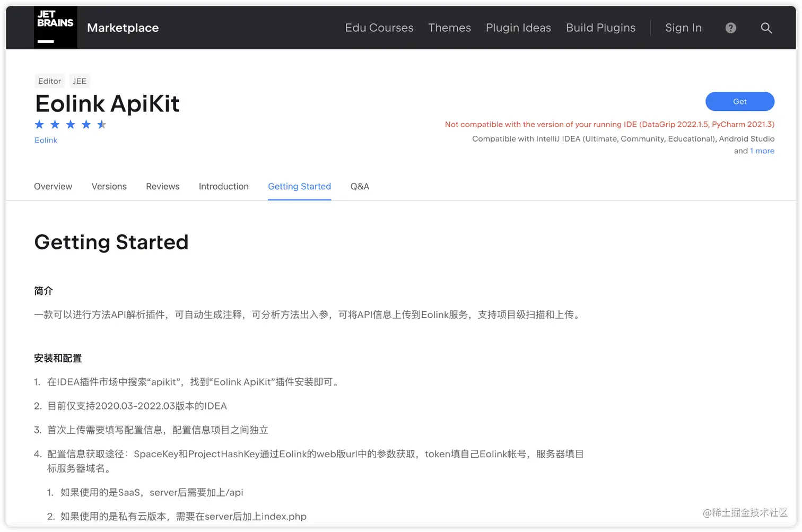Open Build Plugins in the top navigation
Image resolution: width=802 pixels, height=532 pixels.
(x=600, y=28)
